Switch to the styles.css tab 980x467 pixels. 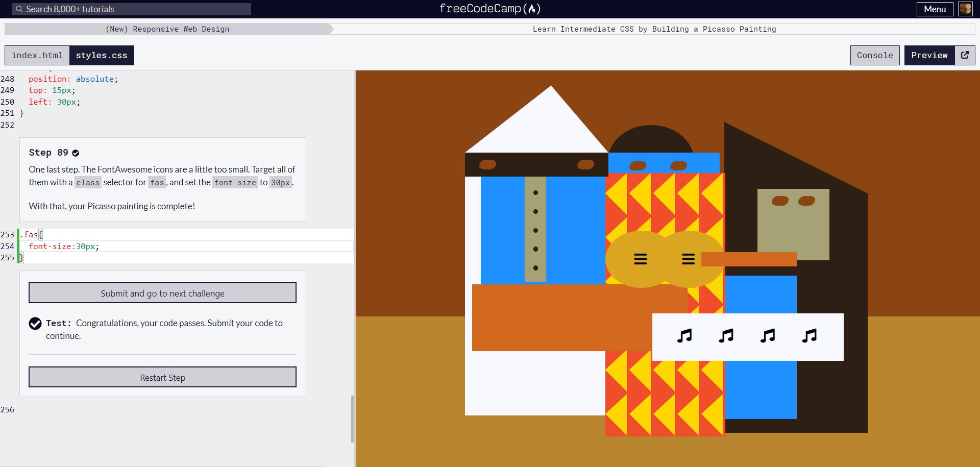(102, 55)
